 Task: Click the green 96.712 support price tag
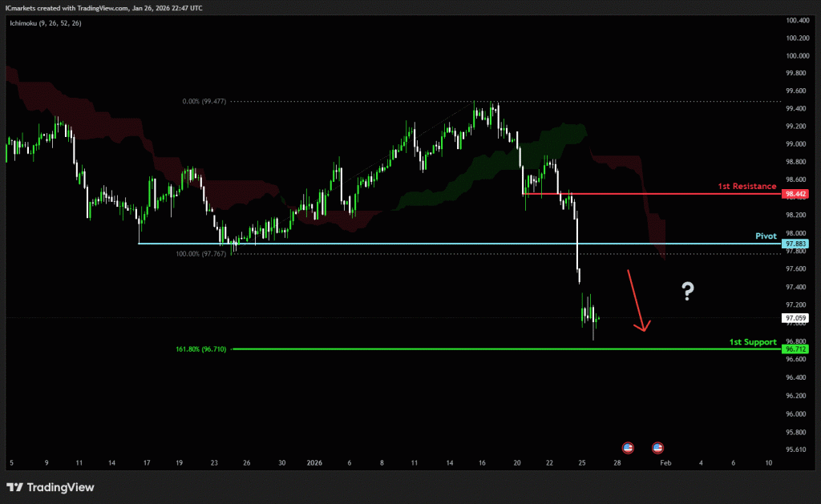(795, 349)
